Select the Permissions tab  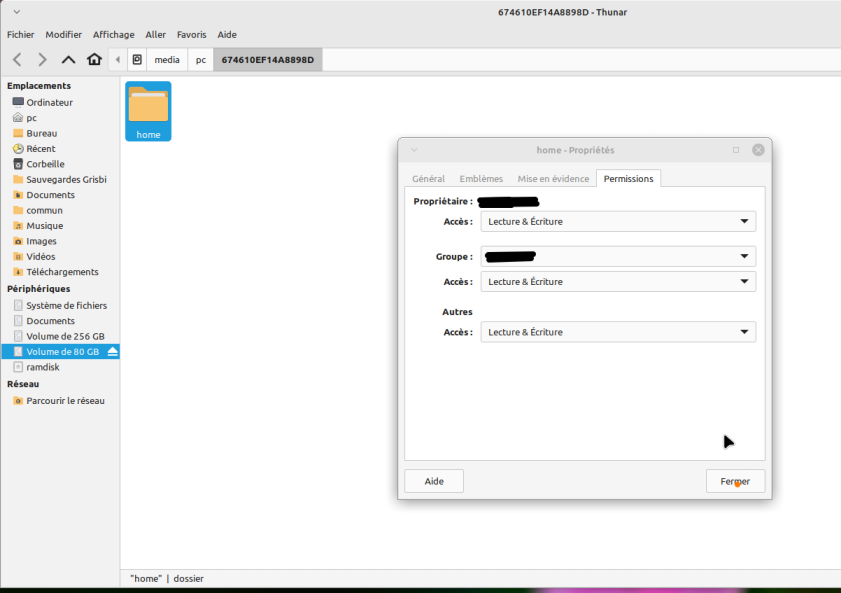(x=629, y=179)
